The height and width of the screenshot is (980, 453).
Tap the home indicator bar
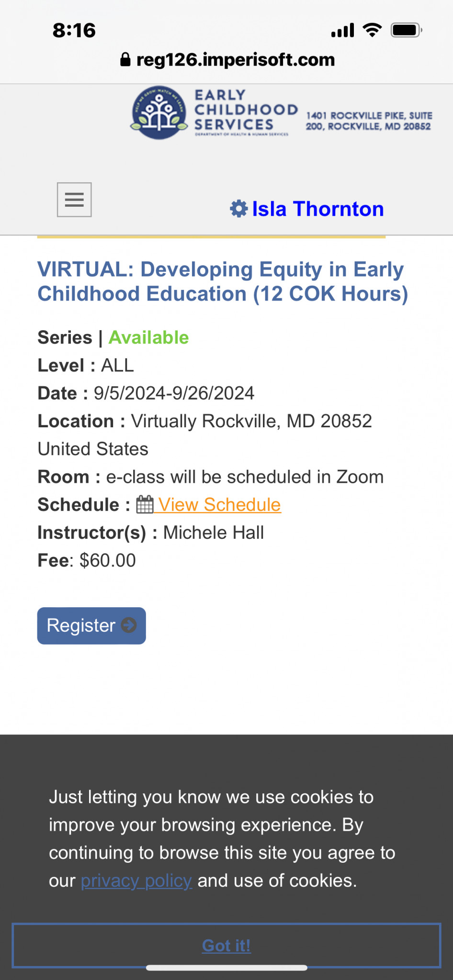point(226,968)
